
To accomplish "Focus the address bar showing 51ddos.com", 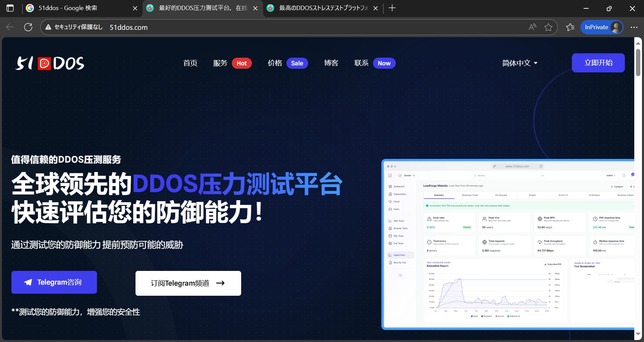I will 299,27.
